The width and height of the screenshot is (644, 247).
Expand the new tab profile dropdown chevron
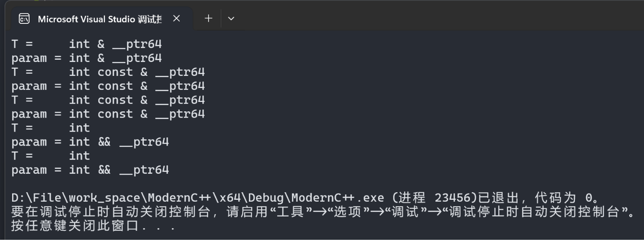[x=231, y=18]
